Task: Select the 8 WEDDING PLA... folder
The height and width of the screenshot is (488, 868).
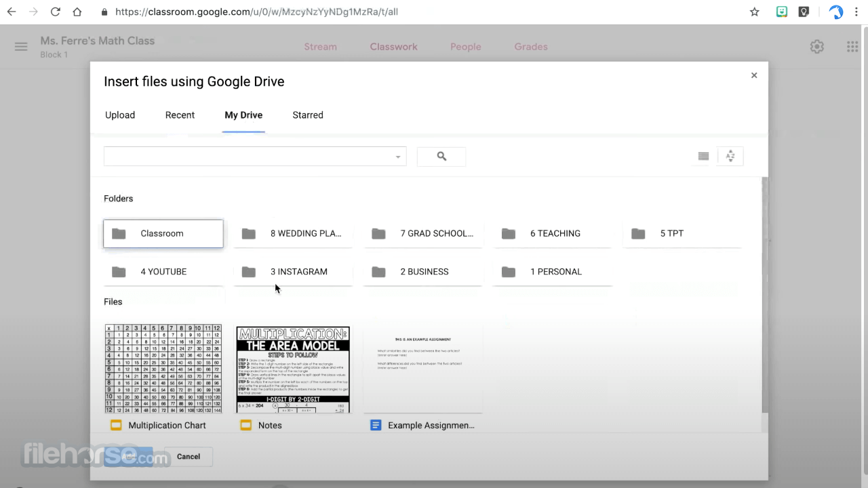Action: (293, 233)
